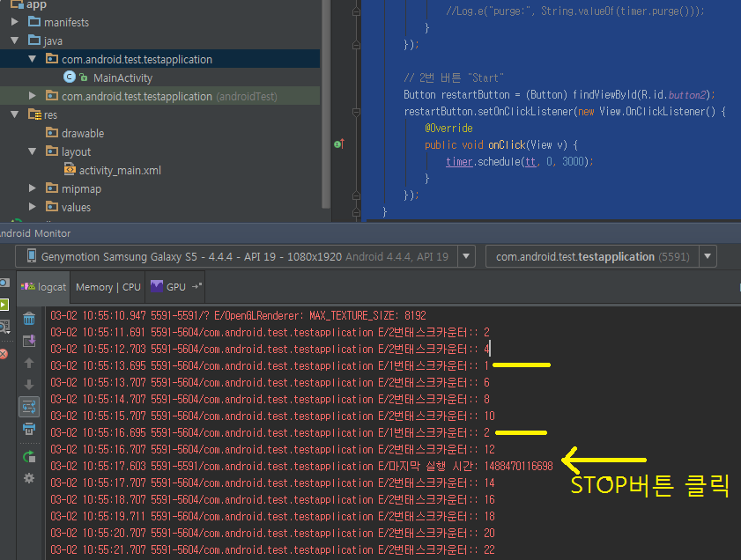Click the red terminate application icon
Screen dimensions: 741x560
point(4,353)
